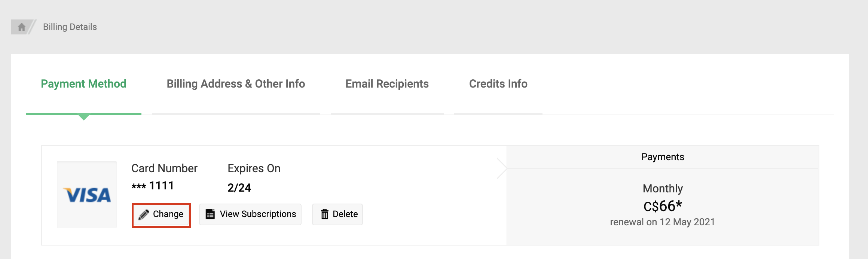This screenshot has height=259, width=868.
Task: Click the renewal on 12 May 2021 text
Action: click(x=662, y=222)
